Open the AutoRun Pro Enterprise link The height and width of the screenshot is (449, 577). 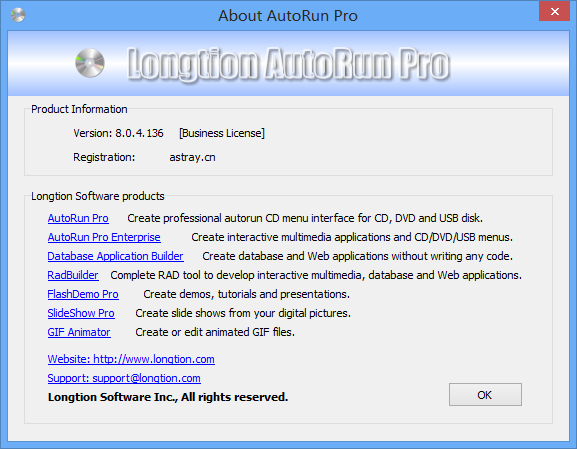(104, 237)
